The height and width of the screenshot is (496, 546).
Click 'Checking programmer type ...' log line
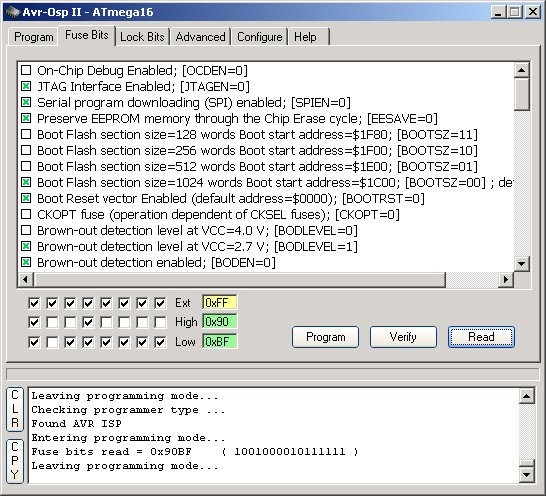128,410
